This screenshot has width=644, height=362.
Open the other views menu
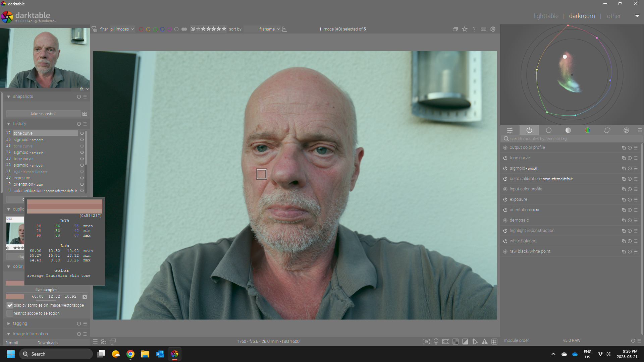coord(613,16)
